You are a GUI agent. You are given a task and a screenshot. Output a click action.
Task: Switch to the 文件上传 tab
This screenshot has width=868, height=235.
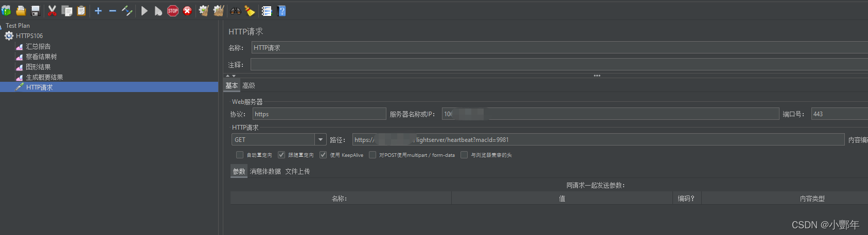(x=297, y=172)
